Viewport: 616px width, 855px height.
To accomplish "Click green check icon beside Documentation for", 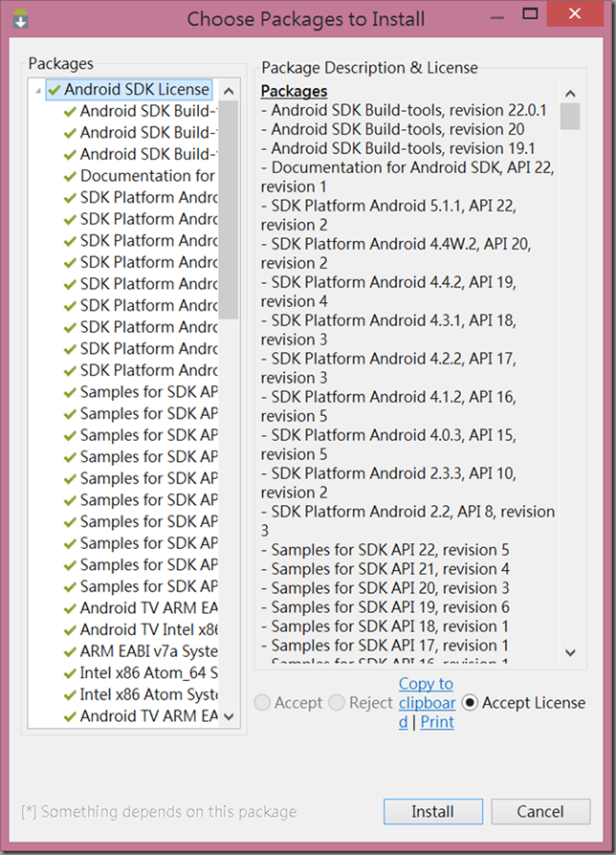I will coord(70,177).
